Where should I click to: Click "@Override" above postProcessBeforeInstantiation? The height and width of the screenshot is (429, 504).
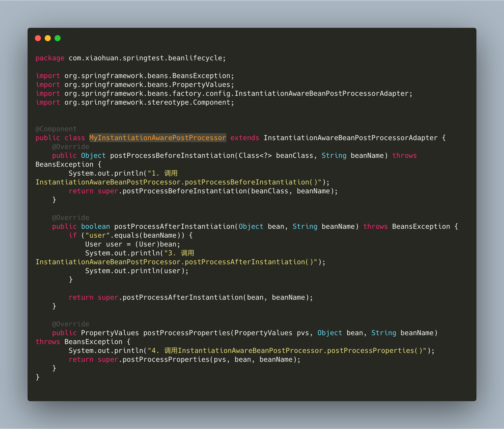pos(71,147)
